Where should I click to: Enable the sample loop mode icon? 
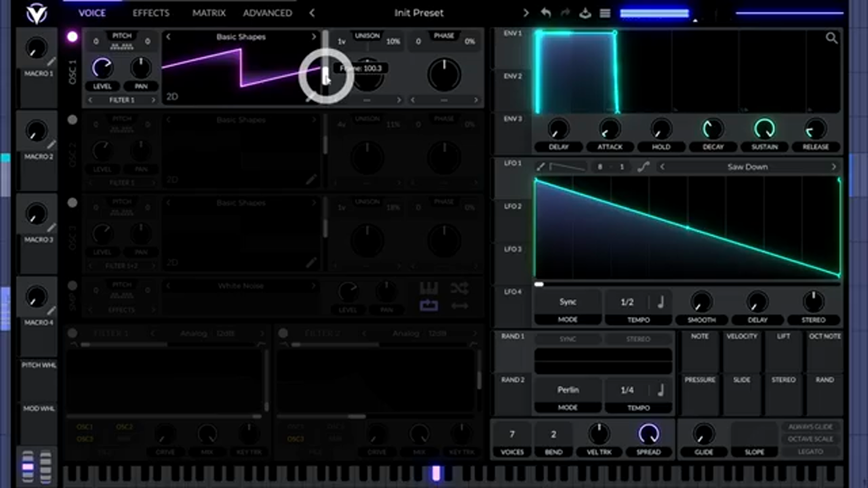[429, 305]
